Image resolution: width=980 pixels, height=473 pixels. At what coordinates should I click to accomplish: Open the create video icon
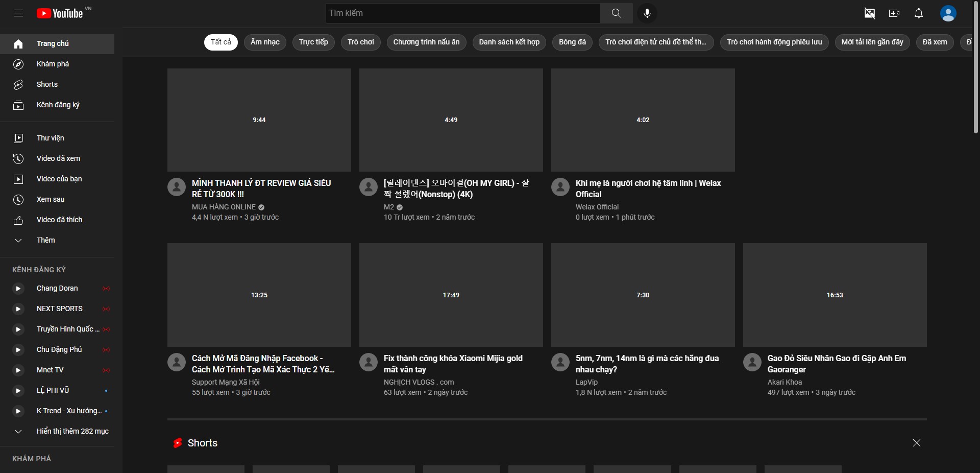click(894, 13)
